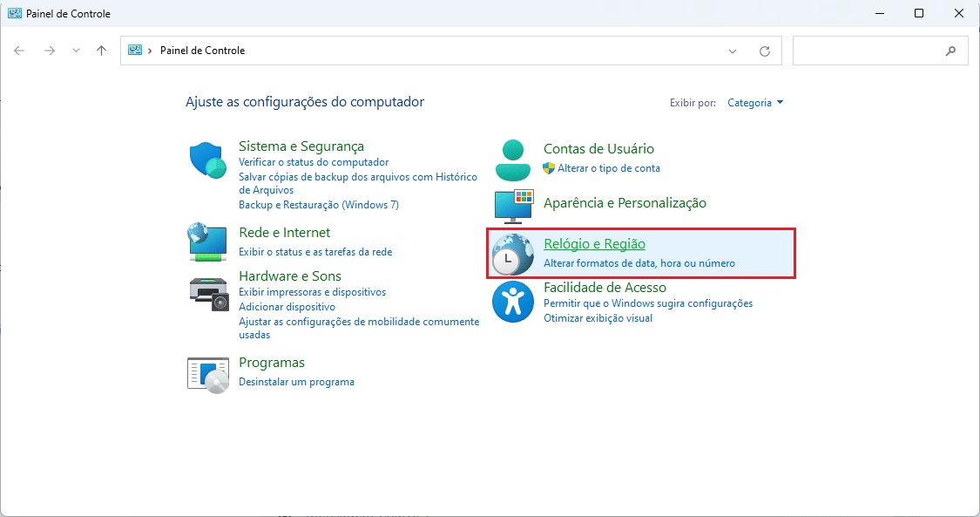980x517 pixels.
Task: Open Sistema e Segurança category
Action: tap(301, 146)
